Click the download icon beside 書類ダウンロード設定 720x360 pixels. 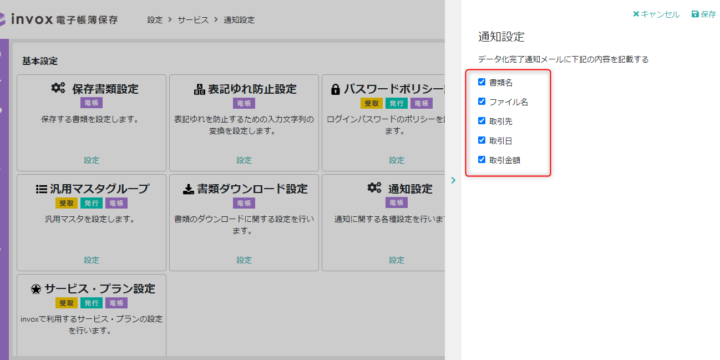click(188, 189)
